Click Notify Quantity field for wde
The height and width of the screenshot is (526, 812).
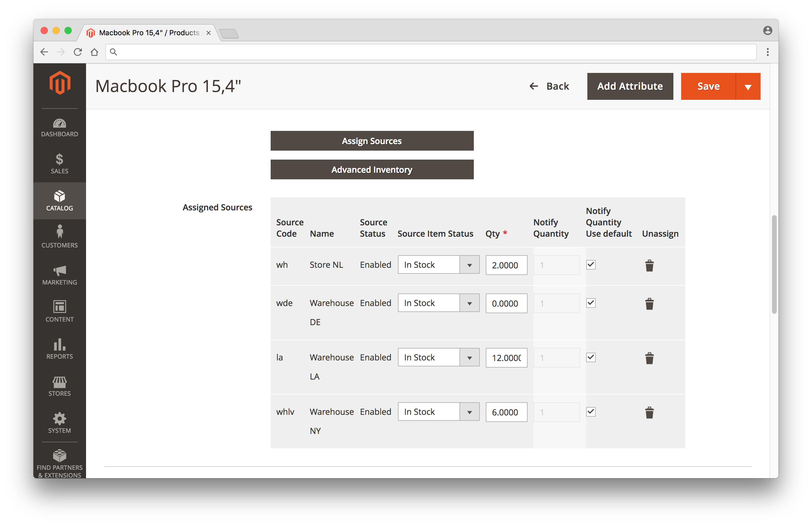[x=557, y=303]
